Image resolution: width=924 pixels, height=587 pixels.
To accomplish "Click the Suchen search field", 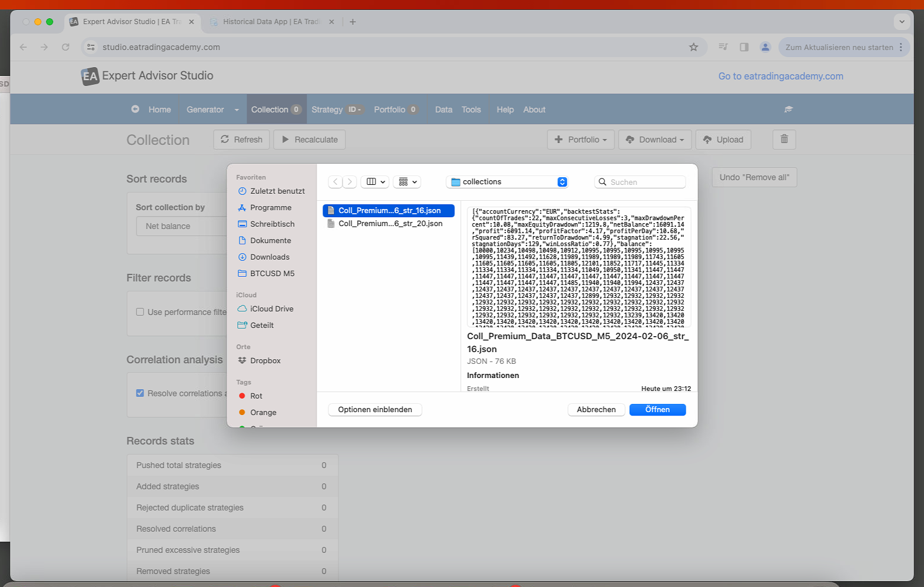I will click(x=640, y=182).
